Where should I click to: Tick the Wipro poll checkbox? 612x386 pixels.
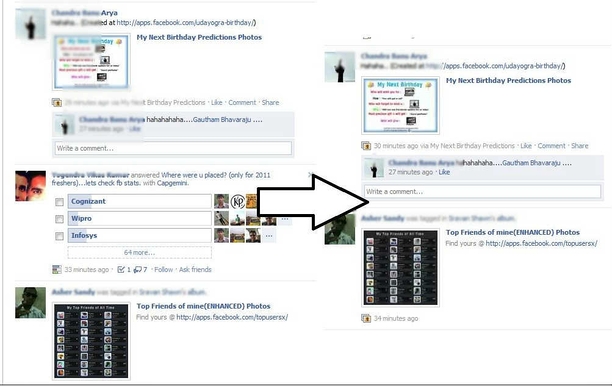point(59,219)
